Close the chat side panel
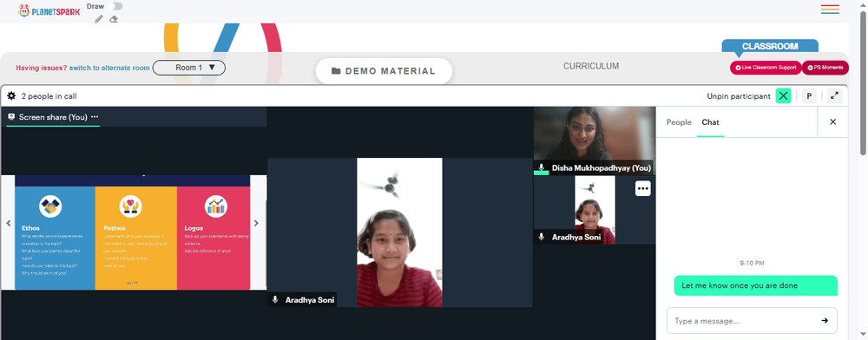868x340 pixels. [832, 122]
